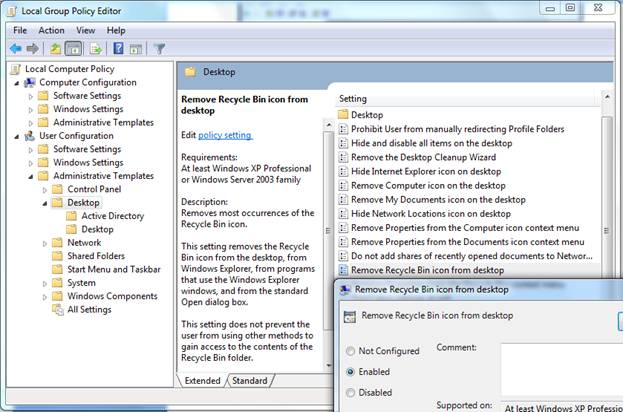Click the Computer Configuration node icon
Viewport: 623px width, 412px height.
point(29,83)
